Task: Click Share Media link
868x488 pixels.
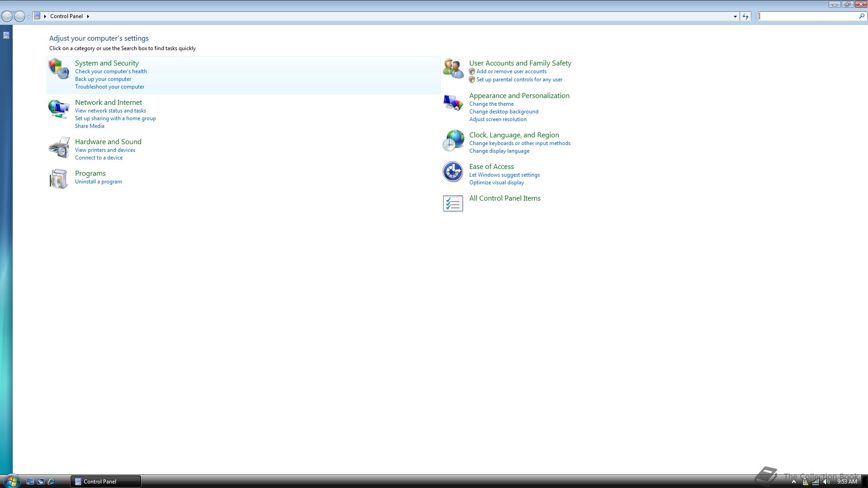Action: (90, 126)
